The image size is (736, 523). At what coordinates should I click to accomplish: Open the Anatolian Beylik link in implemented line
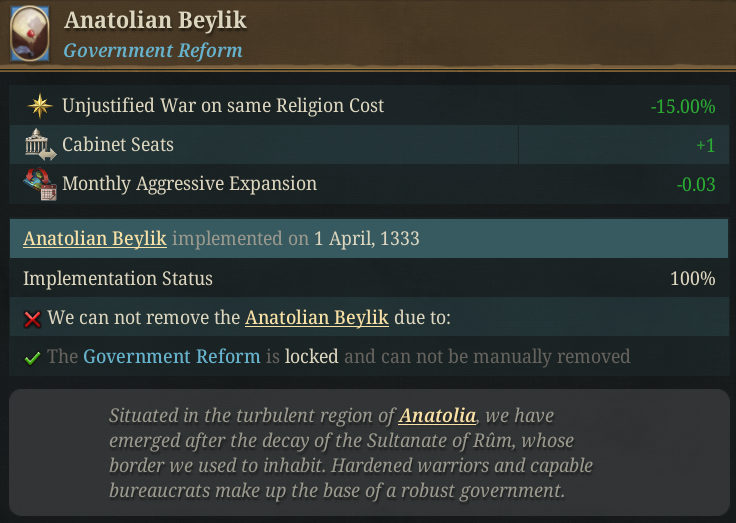[95, 239]
